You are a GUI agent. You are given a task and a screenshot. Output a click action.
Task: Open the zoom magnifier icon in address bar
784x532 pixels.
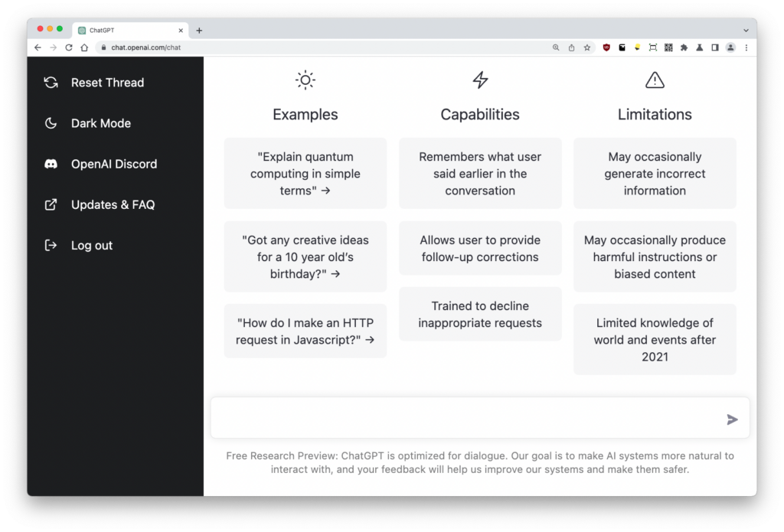pyautogui.click(x=556, y=47)
